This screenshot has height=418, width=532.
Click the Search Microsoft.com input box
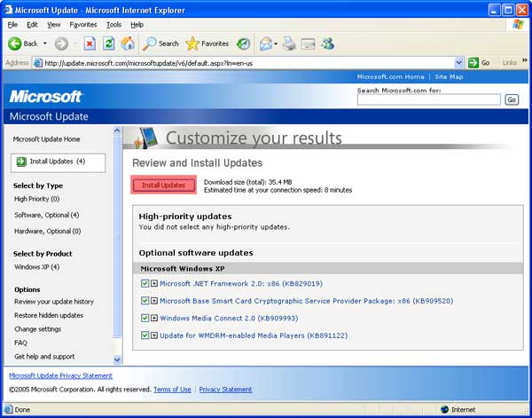429,99
